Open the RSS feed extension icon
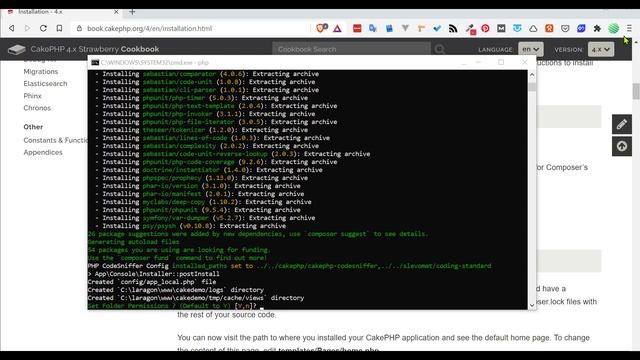The width and height of the screenshot is (640, 360). [453, 28]
